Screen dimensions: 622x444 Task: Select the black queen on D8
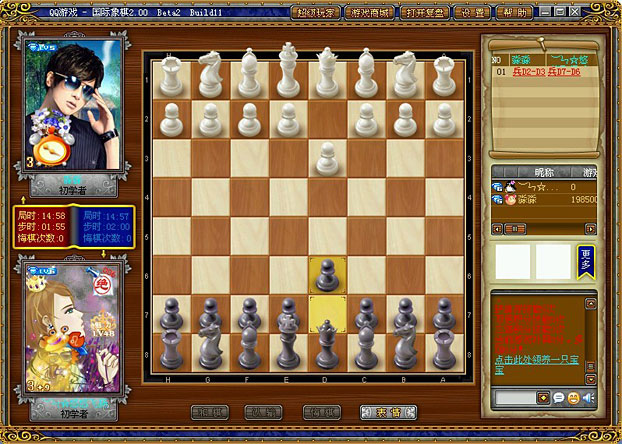pyautogui.click(x=327, y=344)
